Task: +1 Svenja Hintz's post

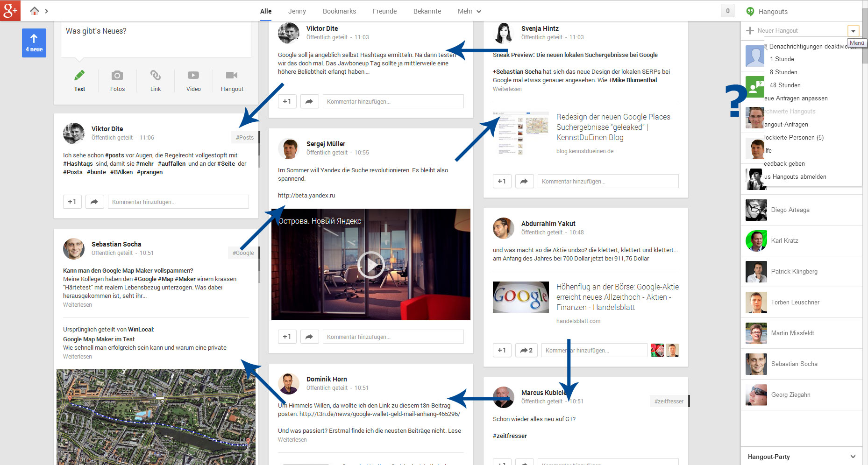Action: (x=502, y=181)
